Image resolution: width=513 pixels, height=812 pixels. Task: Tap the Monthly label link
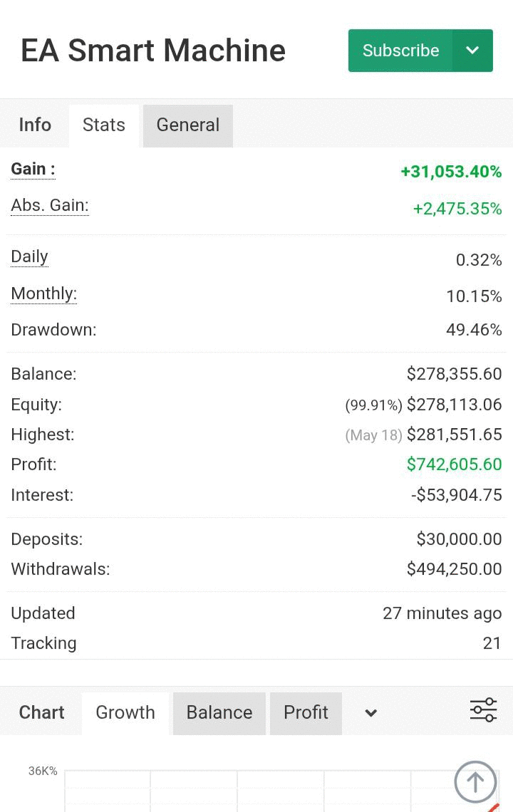click(43, 294)
